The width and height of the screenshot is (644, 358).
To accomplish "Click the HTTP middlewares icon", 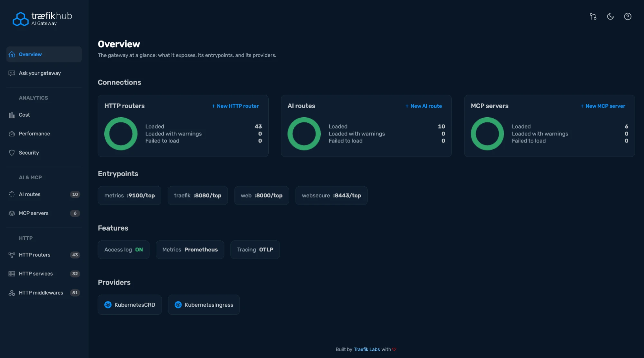I will point(12,293).
